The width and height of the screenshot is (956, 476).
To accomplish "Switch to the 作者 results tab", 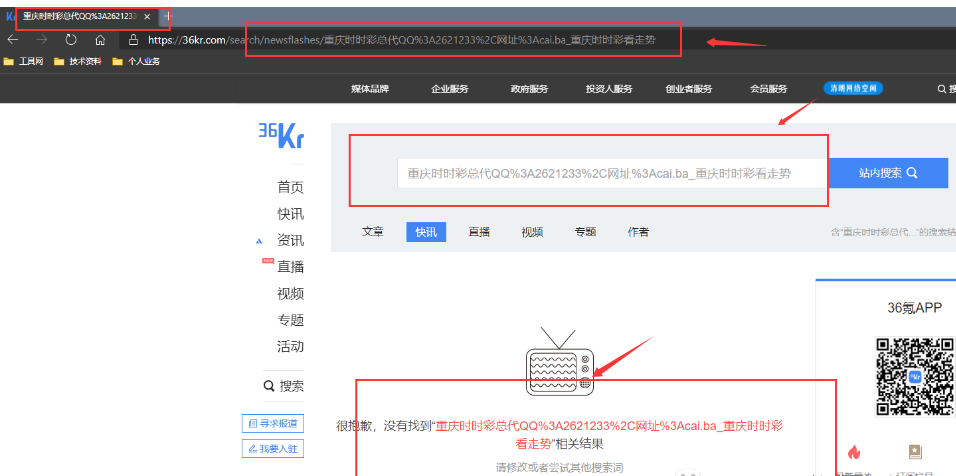I will [638, 232].
